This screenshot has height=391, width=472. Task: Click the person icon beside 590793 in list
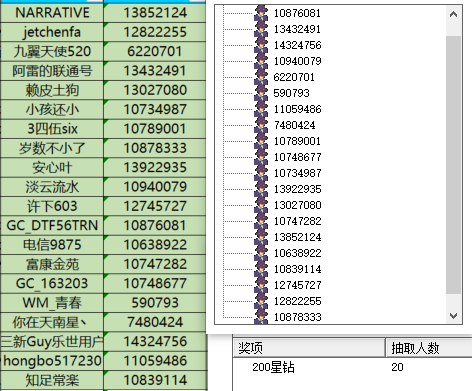(261, 93)
